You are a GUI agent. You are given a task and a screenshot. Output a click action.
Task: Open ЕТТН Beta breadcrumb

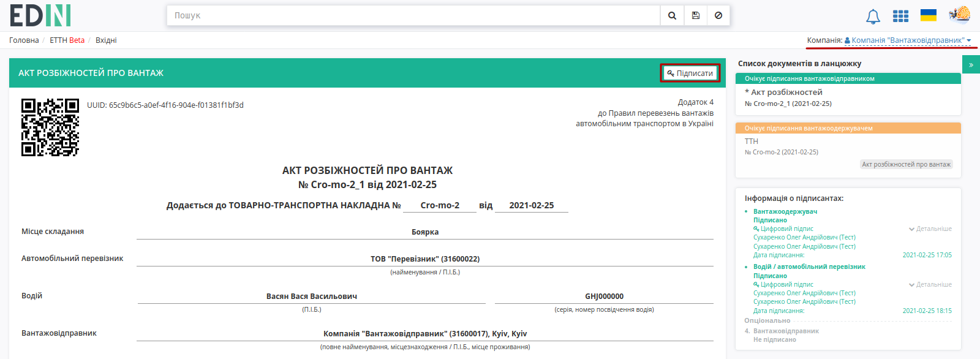[x=67, y=40]
